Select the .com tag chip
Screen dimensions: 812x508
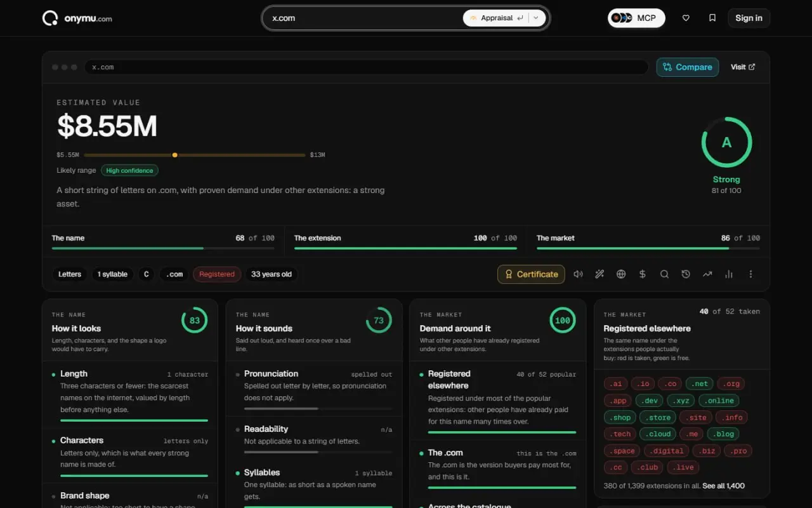[174, 274]
